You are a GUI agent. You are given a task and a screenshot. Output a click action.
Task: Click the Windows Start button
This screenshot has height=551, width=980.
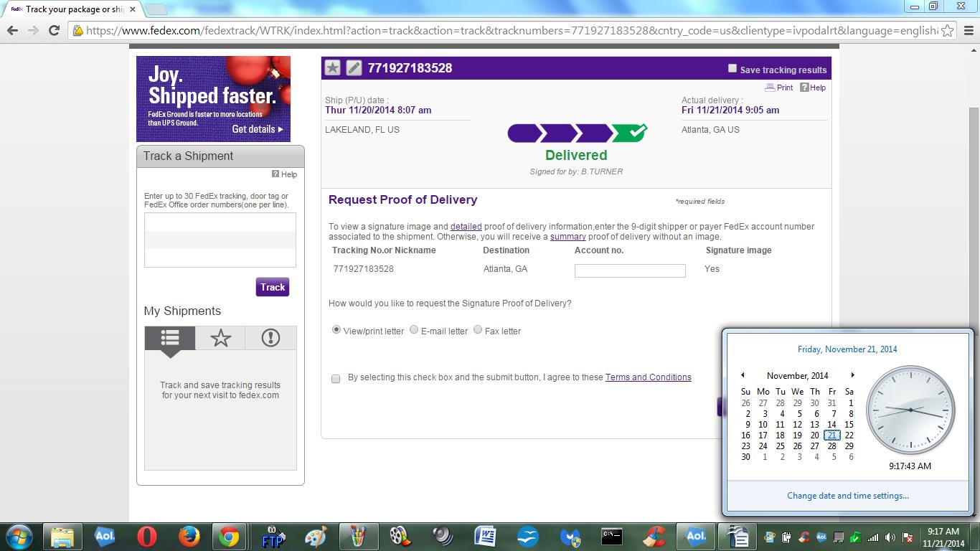[x=19, y=537]
